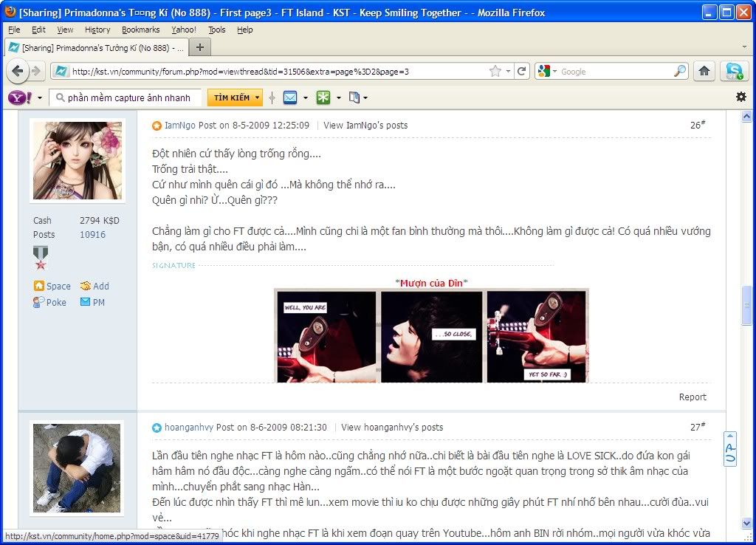This screenshot has height=545, width=756.
Task: Click the medal badge under IamNgo's post count
Action: (41, 258)
